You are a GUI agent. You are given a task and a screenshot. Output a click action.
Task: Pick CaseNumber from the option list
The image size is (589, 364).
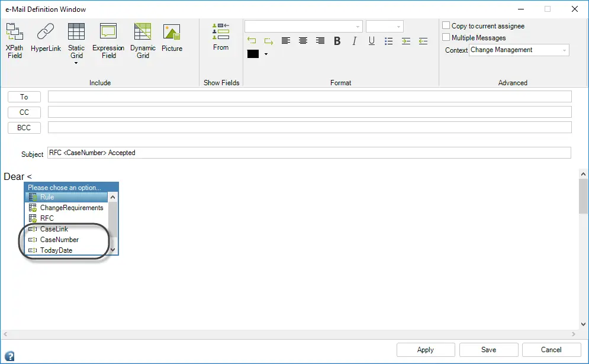tap(66, 240)
